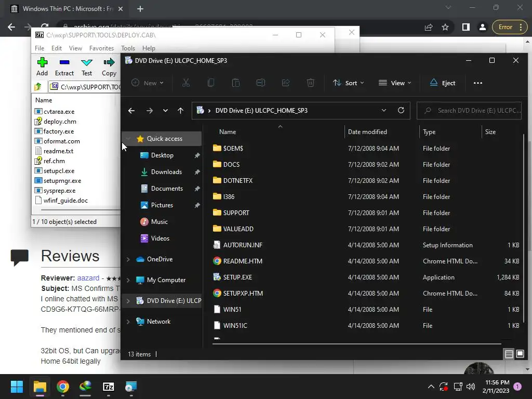Viewport: 532px width, 399px height.
Task: Click the Copy icon in Explorer toolbar
Action: click(211, 83)
